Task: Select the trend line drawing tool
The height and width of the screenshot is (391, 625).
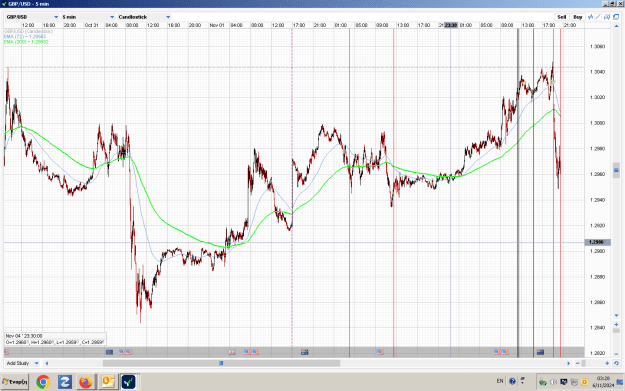Action: pyautogui.click(x=598, y=17)
